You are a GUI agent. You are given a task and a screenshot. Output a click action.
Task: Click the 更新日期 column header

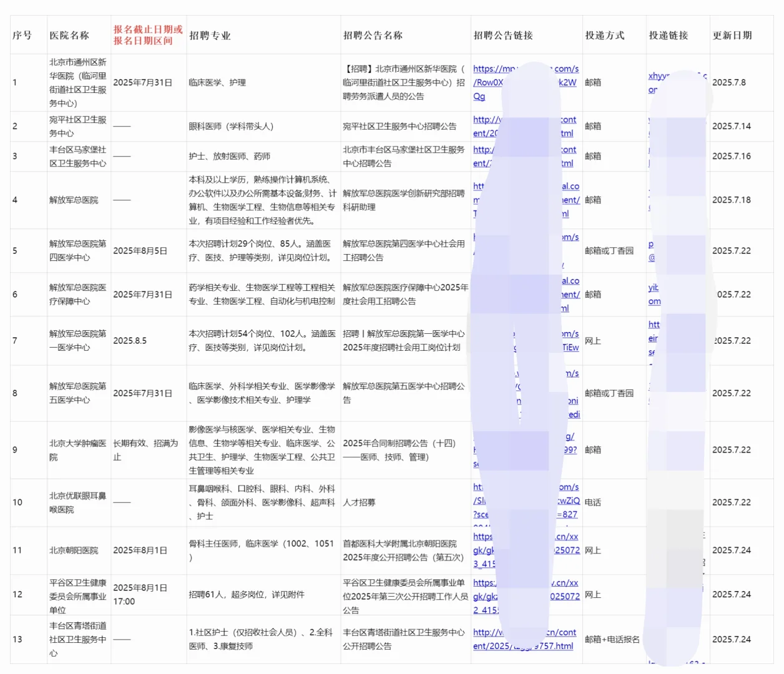pos(732,36)
